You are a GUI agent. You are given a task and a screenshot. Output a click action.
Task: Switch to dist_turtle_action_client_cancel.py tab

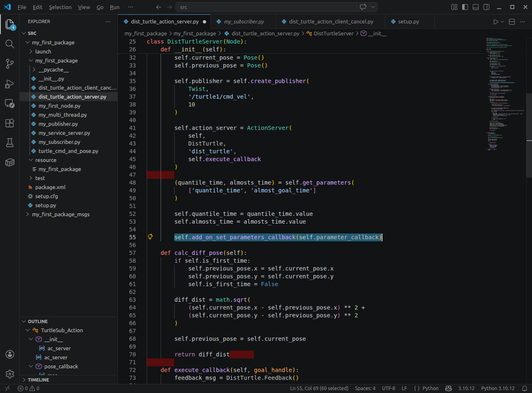[331, 22]
